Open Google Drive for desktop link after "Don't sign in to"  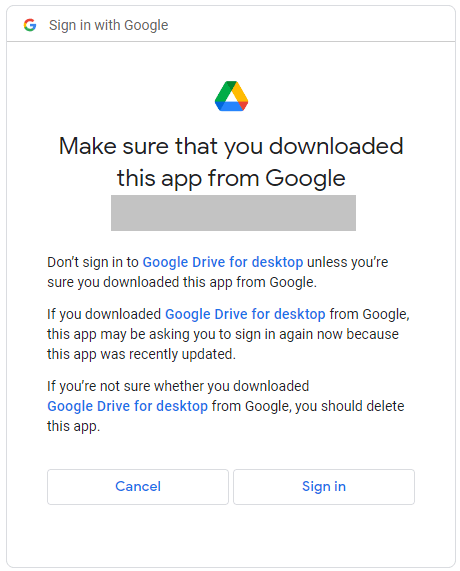(x=223, y=262)
